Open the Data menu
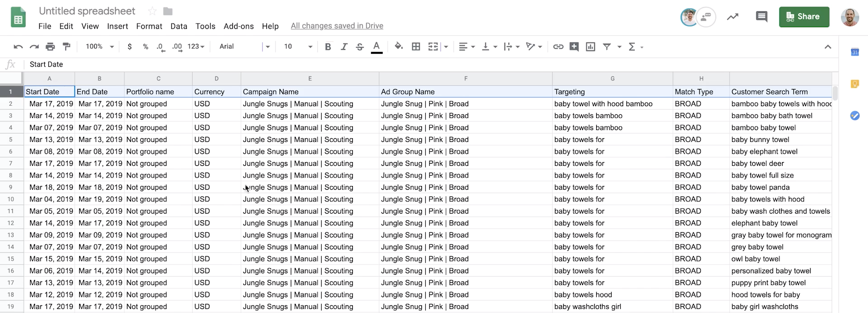The width and height of the screenshot is (868, 313). click(x=179, y=26)
